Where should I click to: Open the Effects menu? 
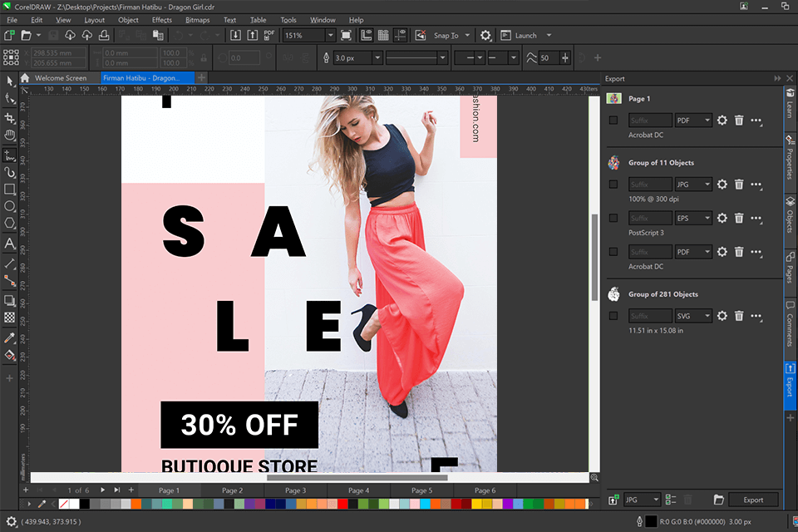click(x=162, y=20)
